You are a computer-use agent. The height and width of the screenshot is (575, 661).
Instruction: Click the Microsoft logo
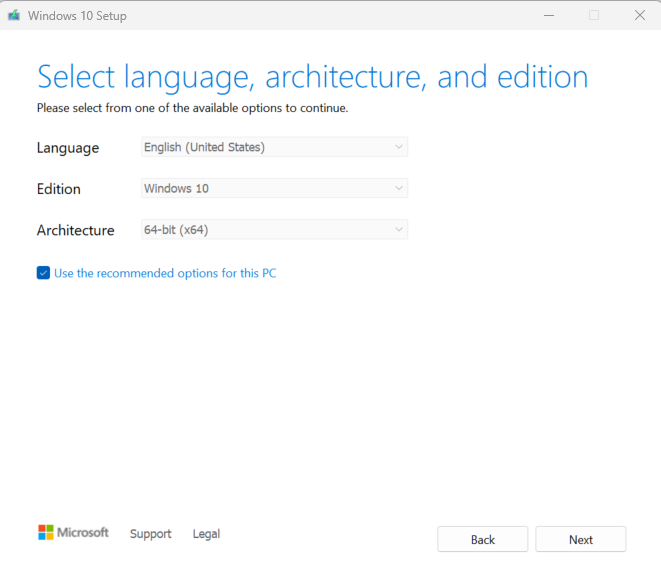[x=73, y=532]
